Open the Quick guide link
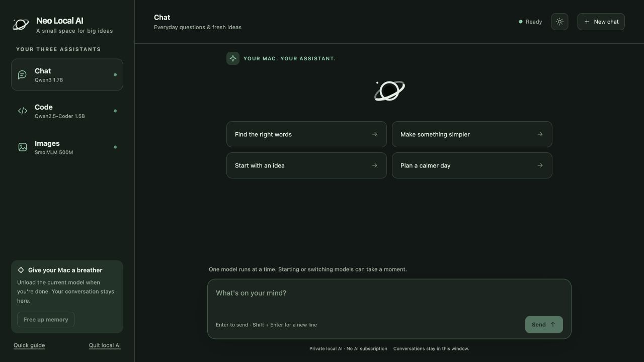 point(29,345)
